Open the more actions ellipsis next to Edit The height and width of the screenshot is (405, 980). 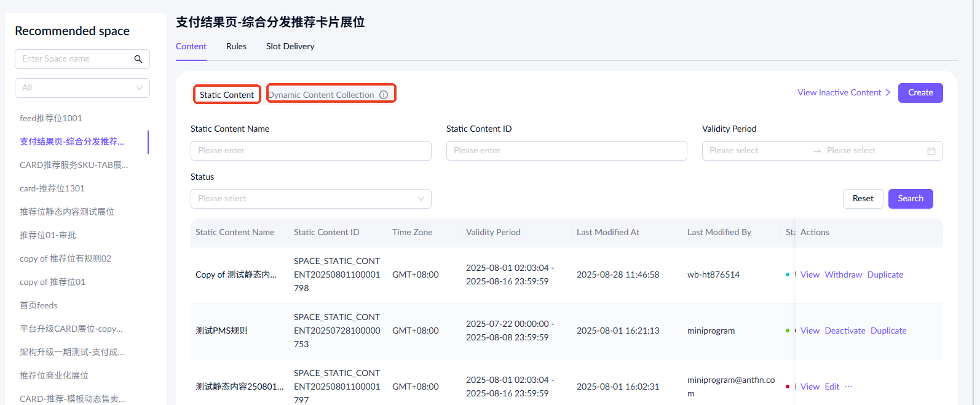tap(848, 387)
